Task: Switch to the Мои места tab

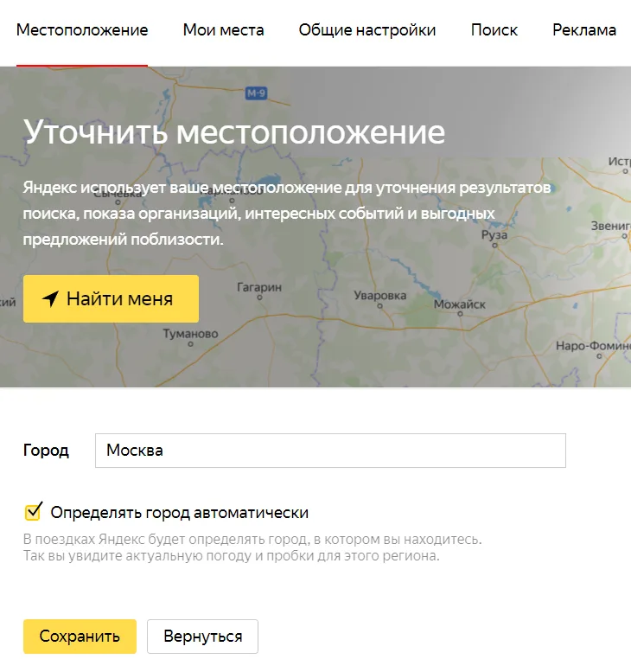Action: [x=223, y=30]
